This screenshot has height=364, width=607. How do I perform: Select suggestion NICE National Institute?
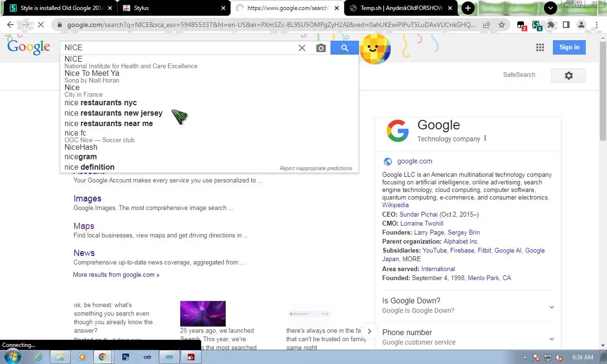click(209, 62)
